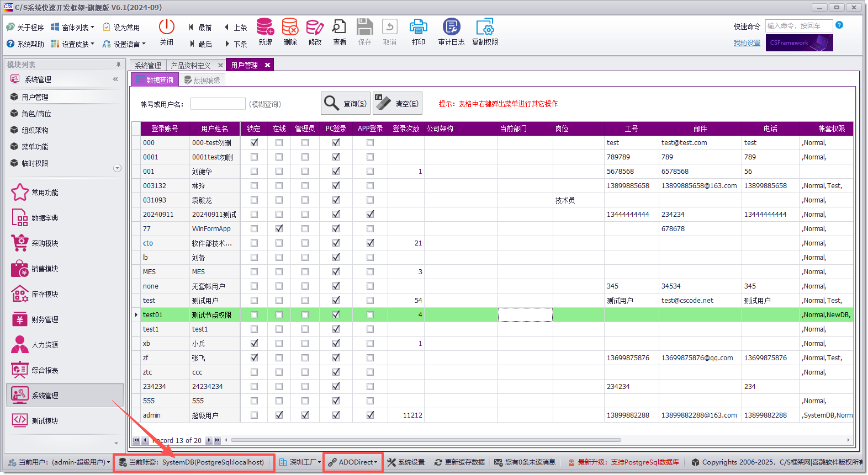Click the 查看 (view) toolbar icon
This screenshot has height=475, width=868.
coord(339,32)
